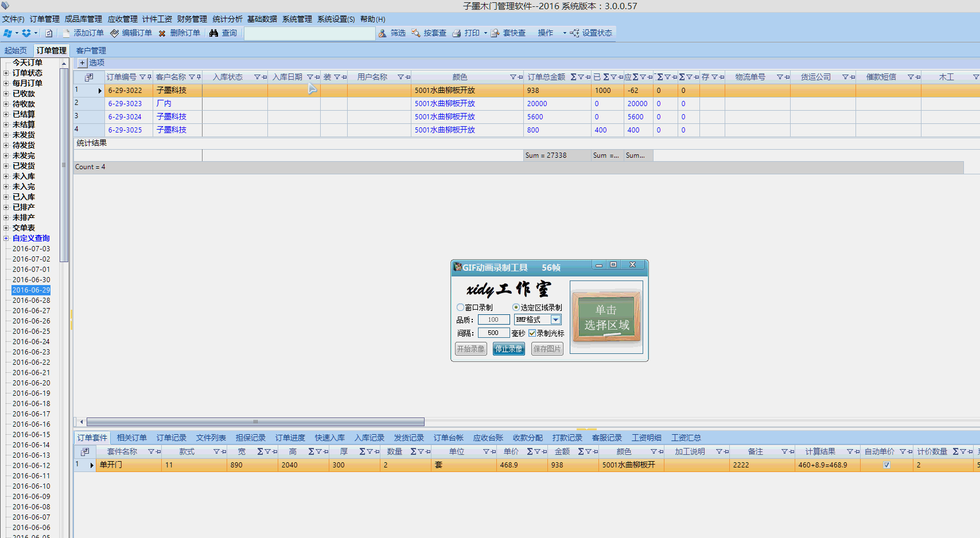Screen dimensions: 980x538
Task: Click the 添加订单 (add order) toolbar icon
Action: pos(67,33)
